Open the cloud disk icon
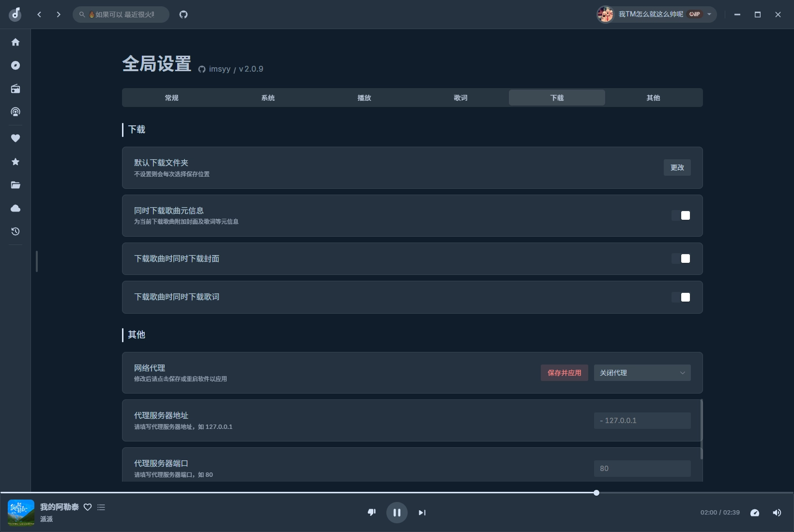Screen dimensions: 794x532 15,208
